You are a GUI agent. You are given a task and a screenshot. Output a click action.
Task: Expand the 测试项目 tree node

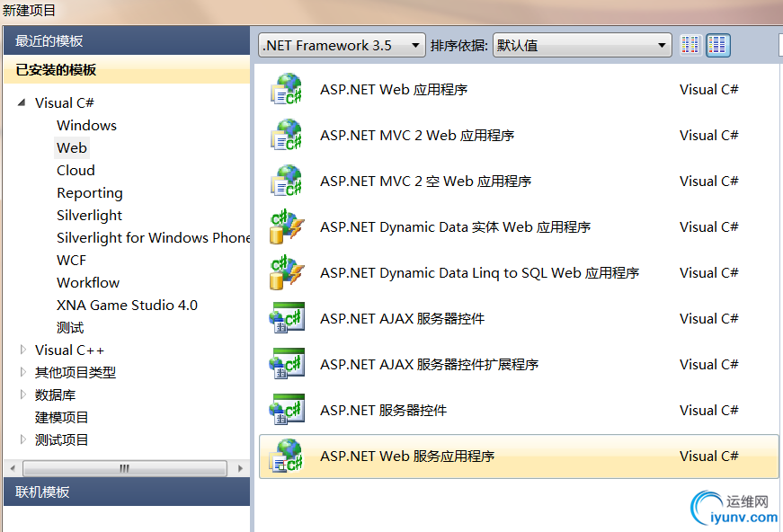[x=22, y=439]
